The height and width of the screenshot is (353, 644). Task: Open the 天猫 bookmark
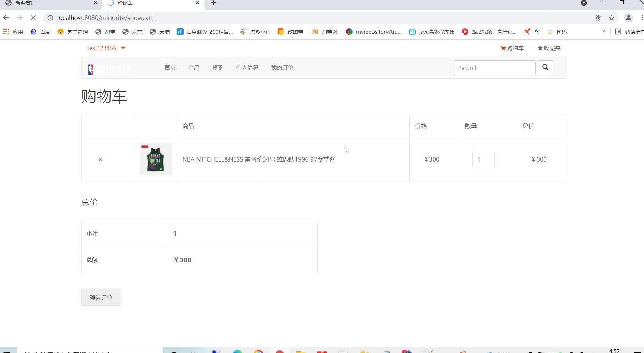160,32
